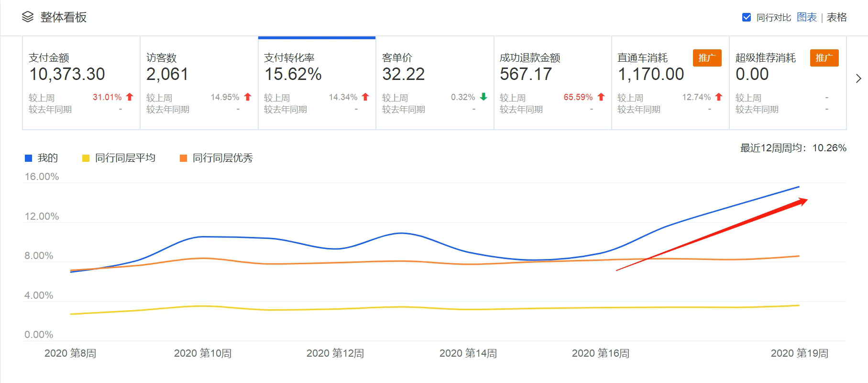Screen dimensions: 868x383
Task: Toggle the 同行同层优秀 orange legend series
Action: point(216,158)
